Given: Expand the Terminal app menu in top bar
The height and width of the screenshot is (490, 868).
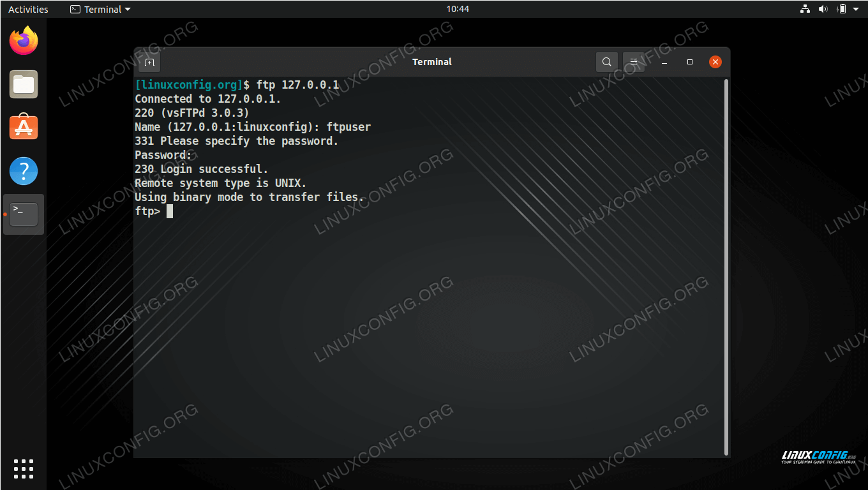Looking at the screenshot, I should 100,9.
